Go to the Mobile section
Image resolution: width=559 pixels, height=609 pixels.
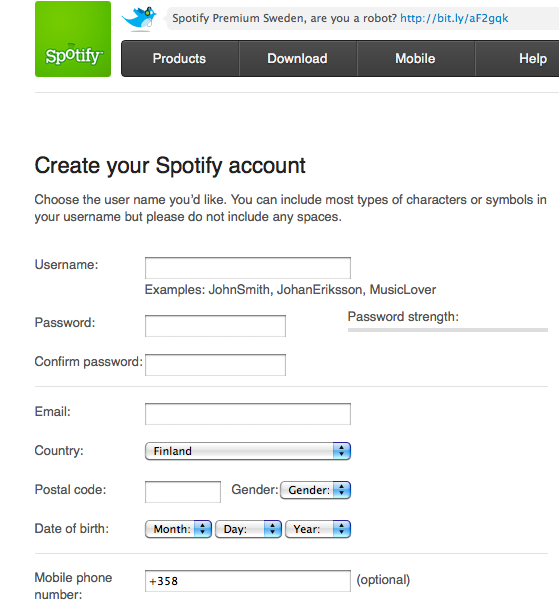pyautogui.click(x=415, y=59)
